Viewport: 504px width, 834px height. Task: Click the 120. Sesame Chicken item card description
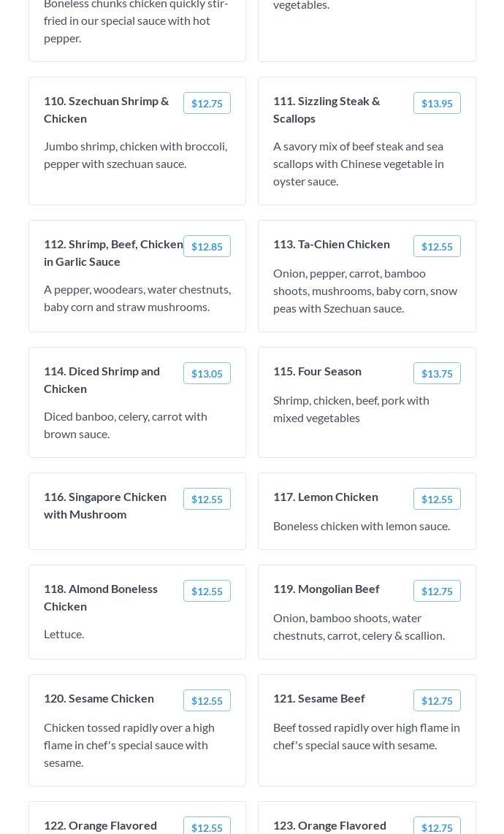(x=129, y=745)
